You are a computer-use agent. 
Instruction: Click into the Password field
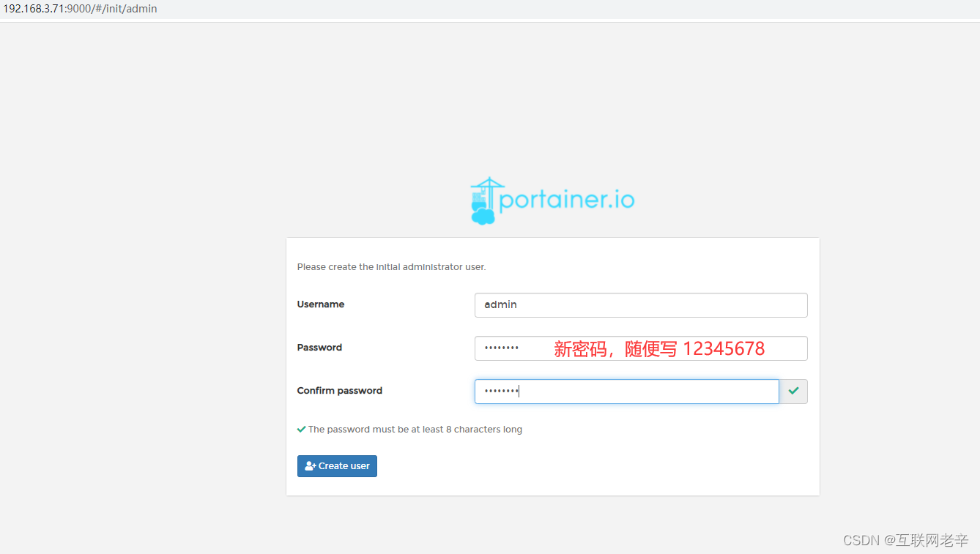pos(641,348)
